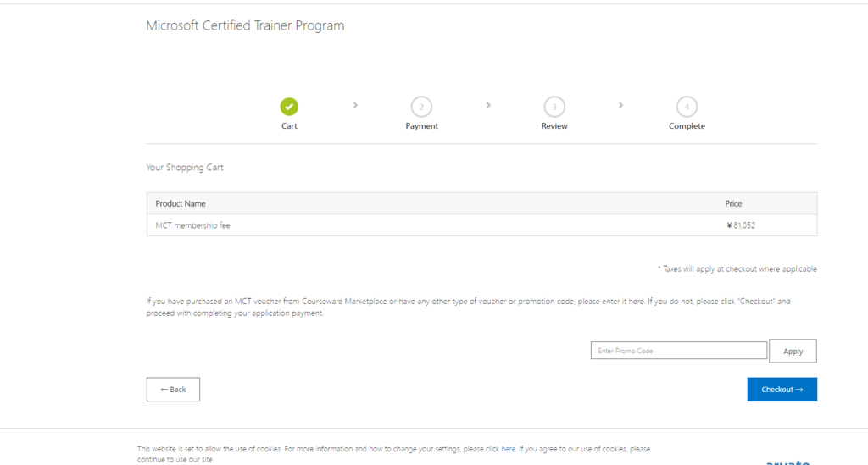Screen dimensions: 868x465
Task: Select the 'MCT membership fee' row text
Action: (x=192, y=225)
